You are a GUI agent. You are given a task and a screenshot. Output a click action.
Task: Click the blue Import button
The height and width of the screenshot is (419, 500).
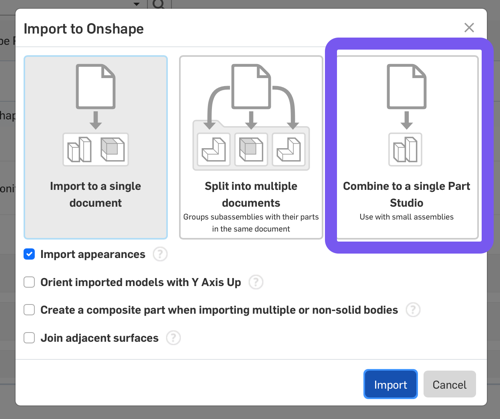[x=390, y=384]
